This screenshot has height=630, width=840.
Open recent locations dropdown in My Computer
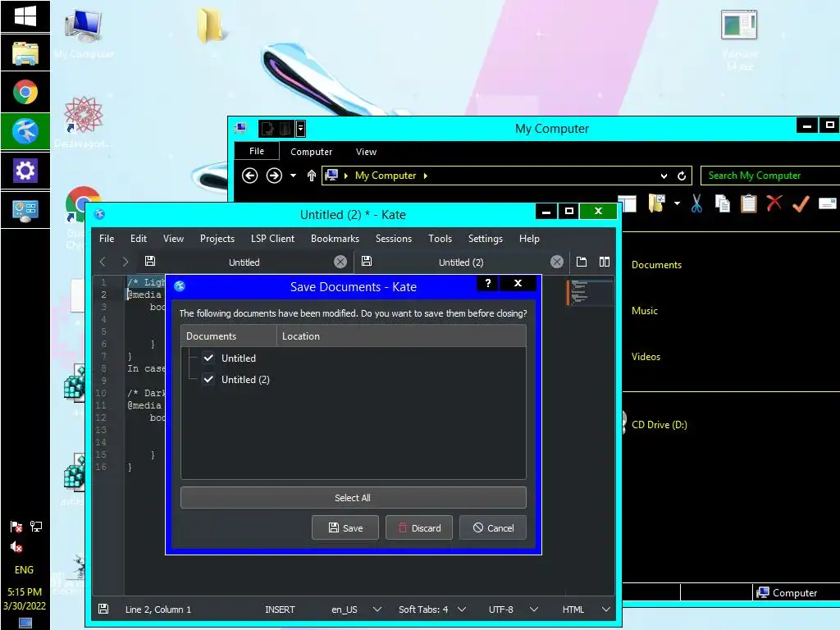coord(293,176)
